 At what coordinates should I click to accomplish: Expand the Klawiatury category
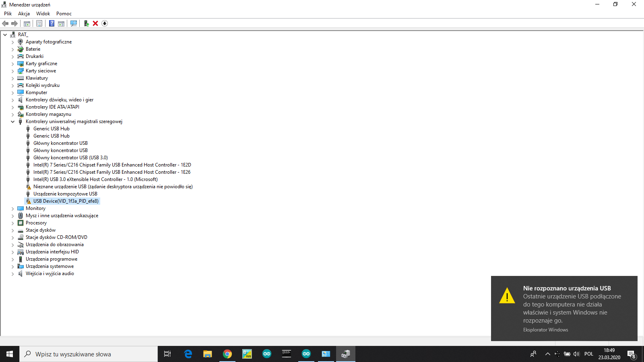tap(12, 78)
